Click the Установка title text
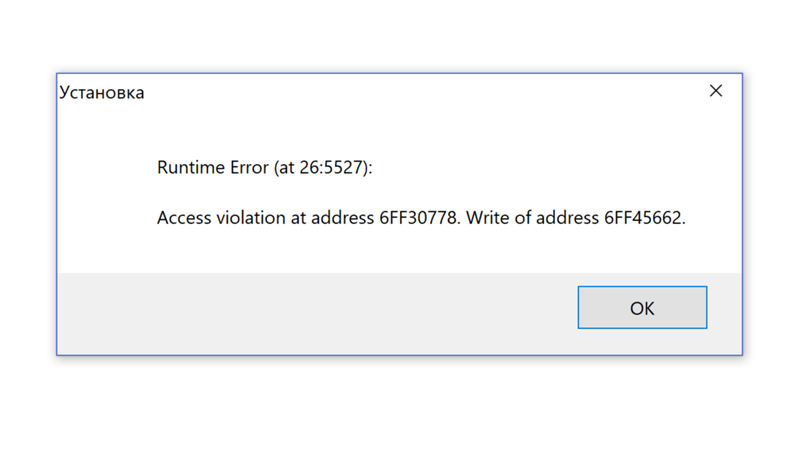This screenshot has height=450, width=800. [x=102, y=93]
